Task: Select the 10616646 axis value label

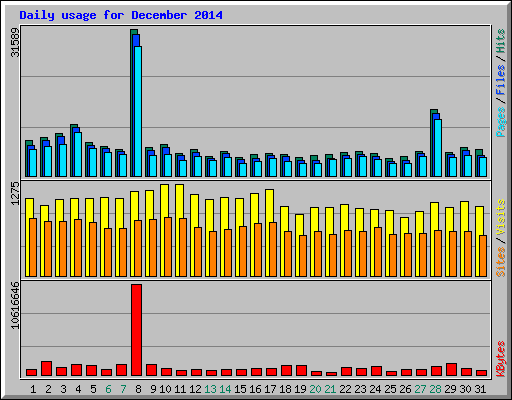Action: 15,305
